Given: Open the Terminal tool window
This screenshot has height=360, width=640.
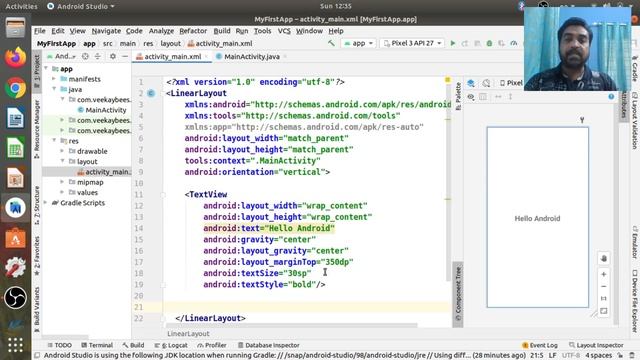Looking at the screenshot, I should pyautogui.click(x=97, y=345).
